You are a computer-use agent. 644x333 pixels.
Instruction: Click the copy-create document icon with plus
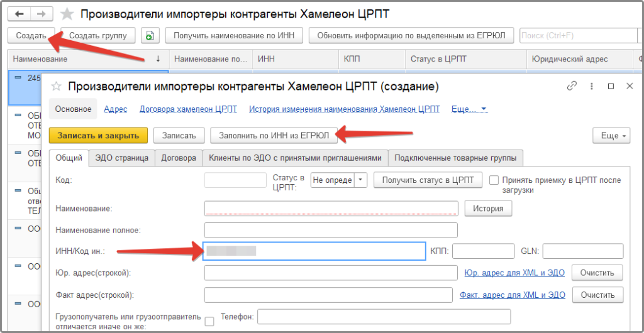(x=150, y=36)
